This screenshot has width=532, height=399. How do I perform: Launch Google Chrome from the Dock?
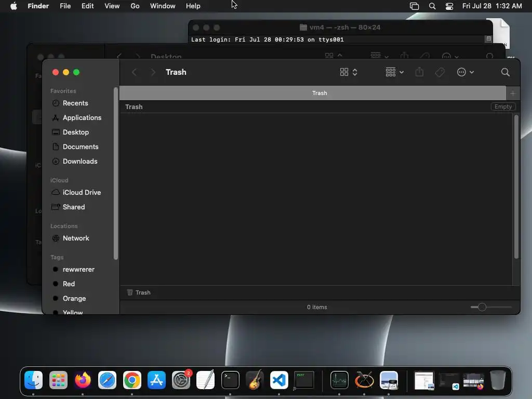pyautogui.click(x=132, y=380)
